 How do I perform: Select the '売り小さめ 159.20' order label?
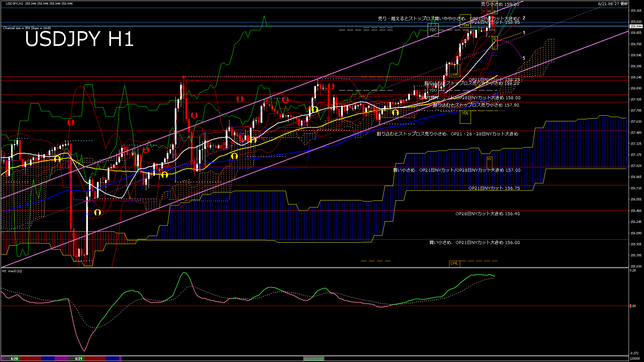click(x=500, y=4)
